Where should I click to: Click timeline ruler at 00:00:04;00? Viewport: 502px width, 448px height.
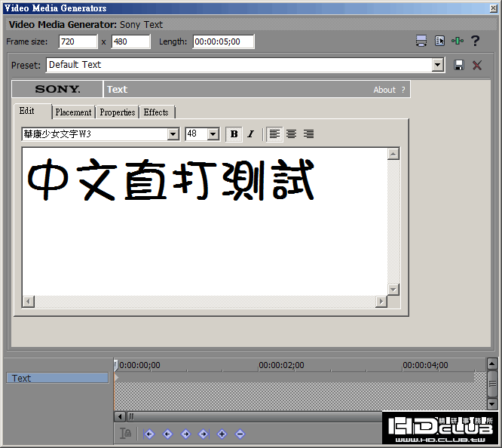coord(425,365)
